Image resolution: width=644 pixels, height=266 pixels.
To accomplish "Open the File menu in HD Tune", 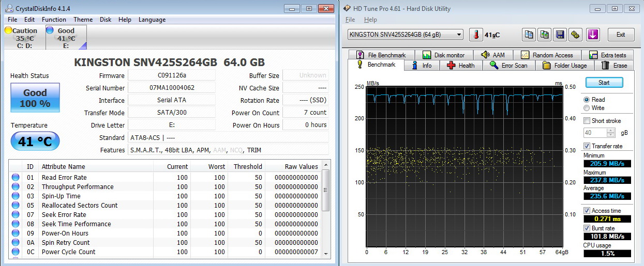I will [x=350, y=20].
